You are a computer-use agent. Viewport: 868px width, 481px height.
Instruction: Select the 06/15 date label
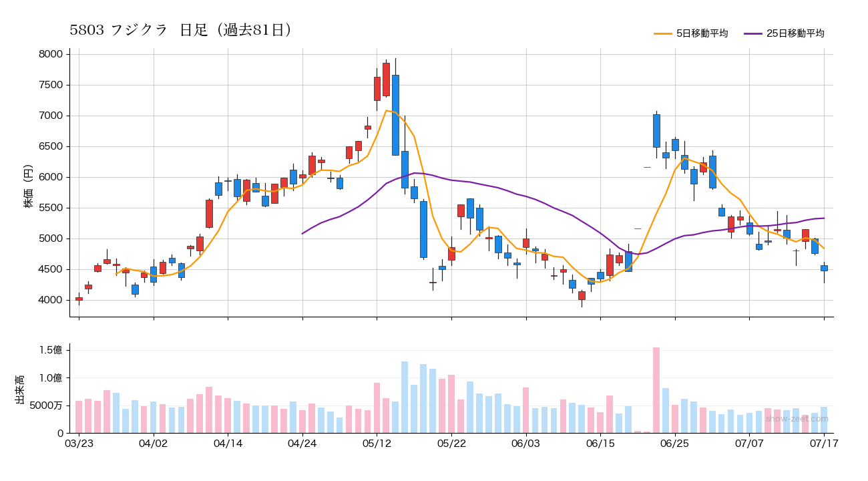point(600,444)
